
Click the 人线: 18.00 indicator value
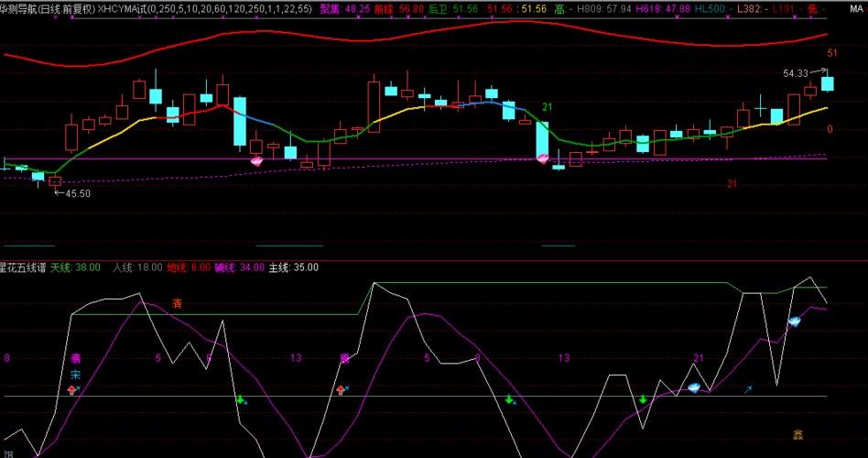click(137, 267)
